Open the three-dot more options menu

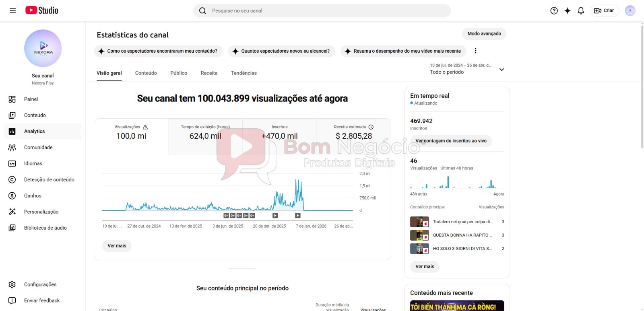coord(475,51)
